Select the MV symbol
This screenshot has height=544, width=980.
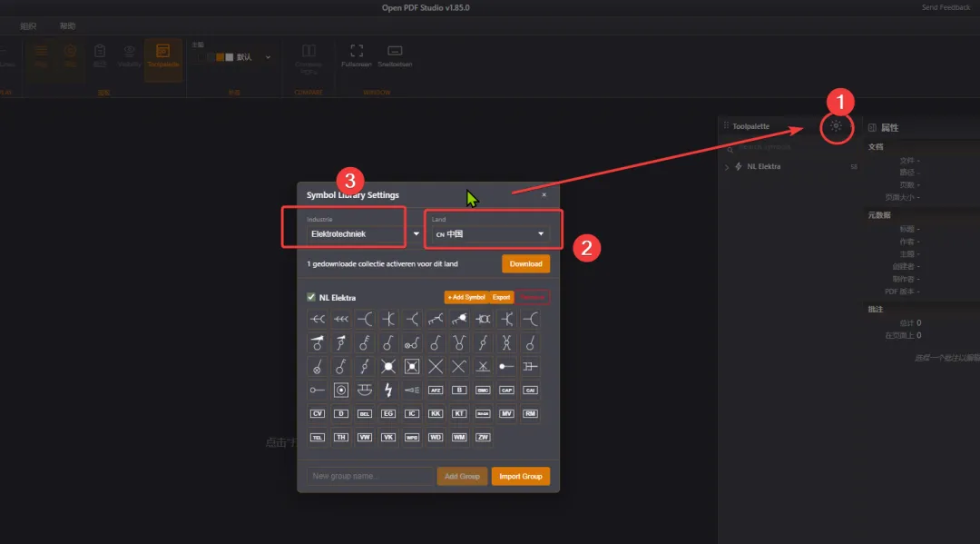[x=506, y=413]
